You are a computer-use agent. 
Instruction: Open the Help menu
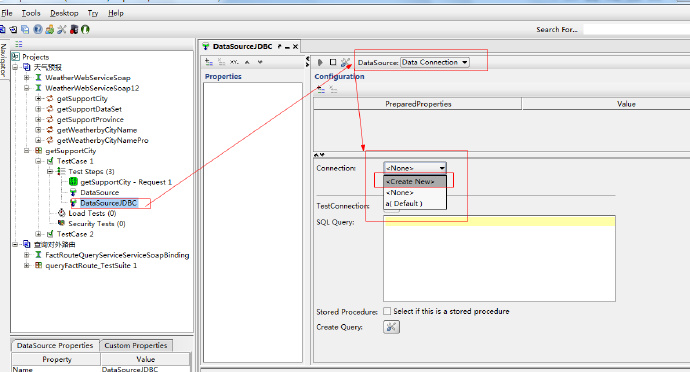pyautogui.click(x=116, y=13)
